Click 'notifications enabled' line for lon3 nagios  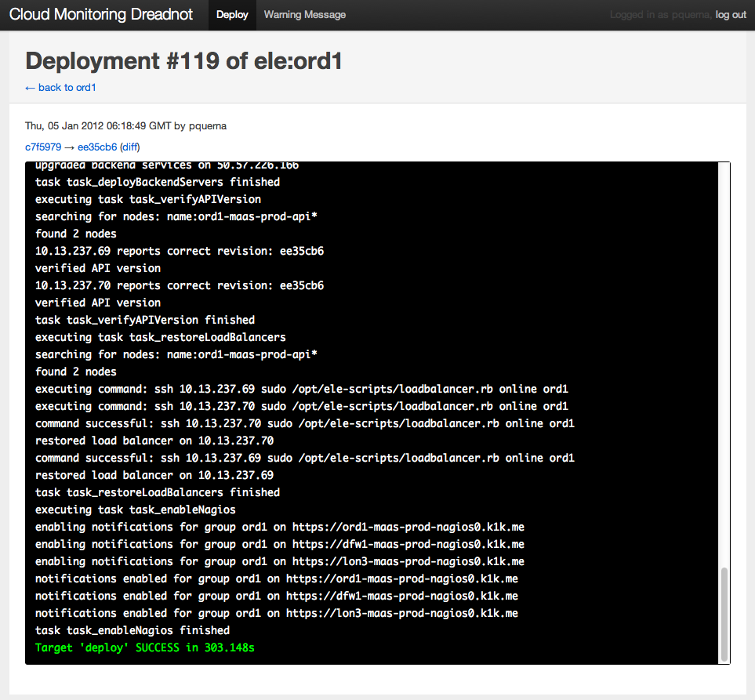277,613
